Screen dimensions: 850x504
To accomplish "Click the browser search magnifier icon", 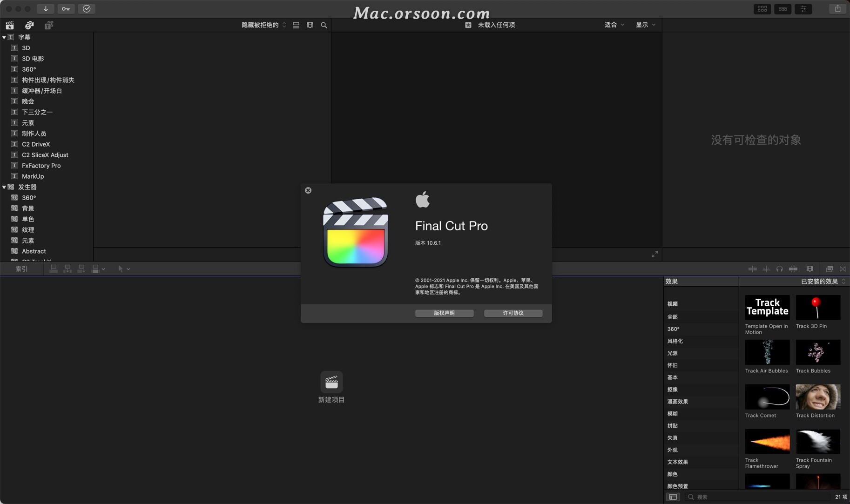I will [x=324, y=25].
